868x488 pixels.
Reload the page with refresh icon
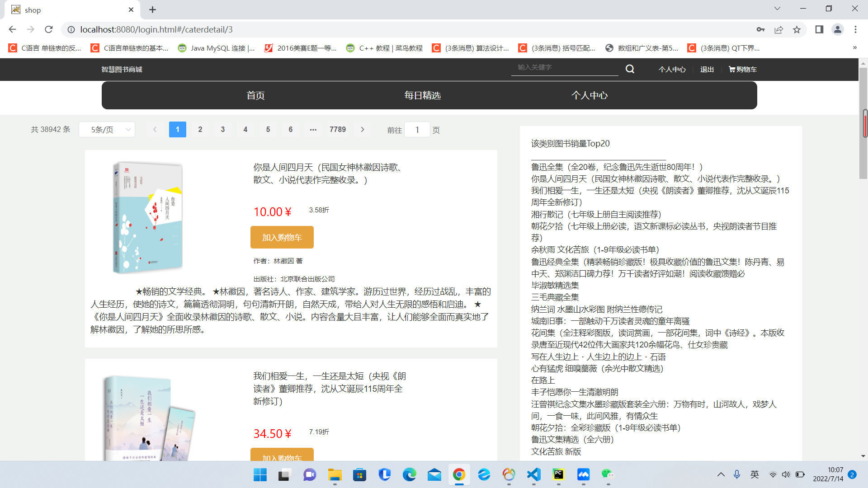click(x=49, y=29)
